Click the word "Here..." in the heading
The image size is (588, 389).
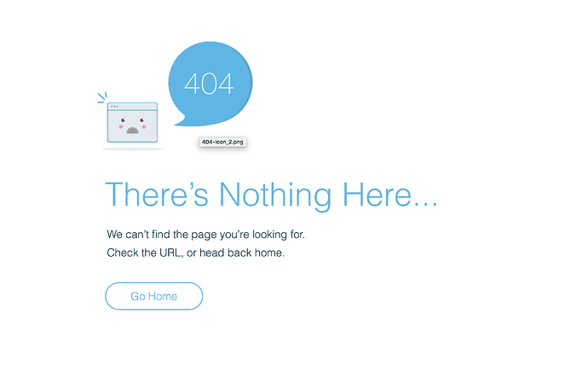click(390, 194)
